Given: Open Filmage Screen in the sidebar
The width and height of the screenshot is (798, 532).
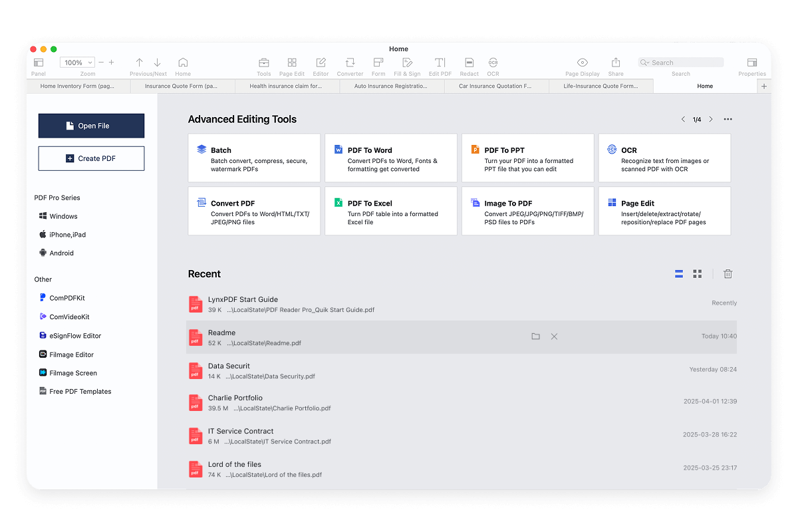Looking at the screenshot, I should tap(68, 373).
